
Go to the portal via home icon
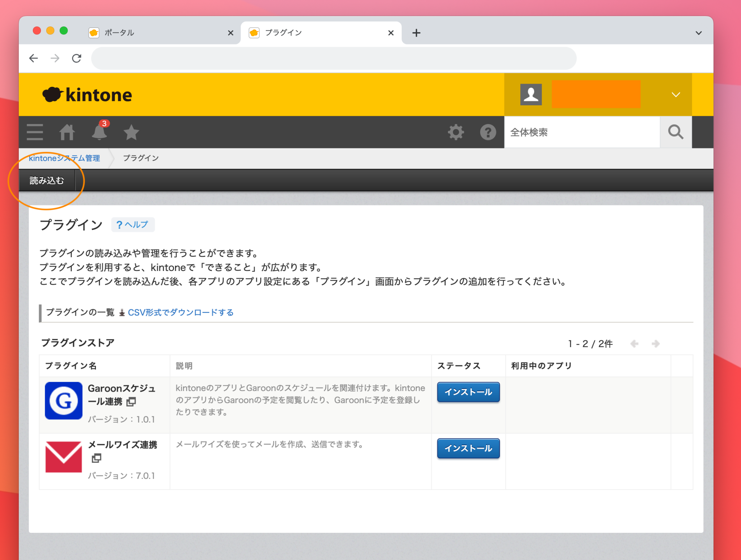coord(67,132)
